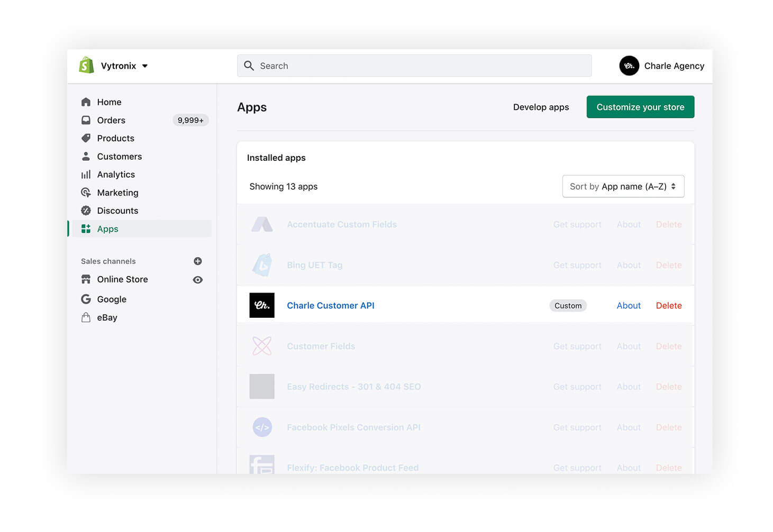Click the Shopify bag logo
Viewport: 773px width, 532px height.
[86, 66]
